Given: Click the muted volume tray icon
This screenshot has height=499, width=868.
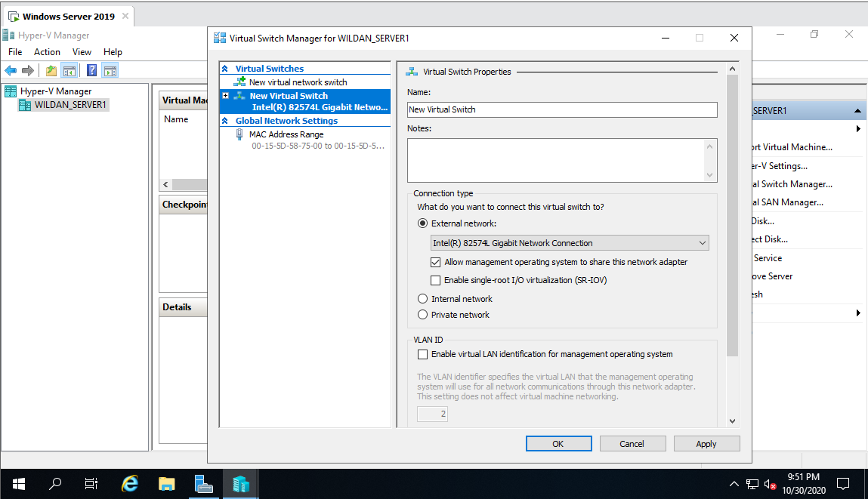Looking at the screenshot, I should point(770,485).
